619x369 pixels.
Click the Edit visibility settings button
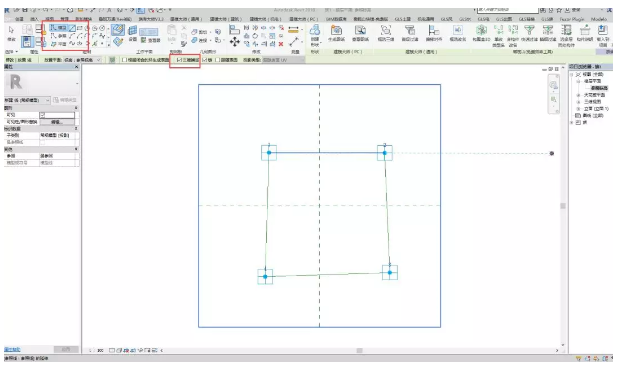point(57,122)
